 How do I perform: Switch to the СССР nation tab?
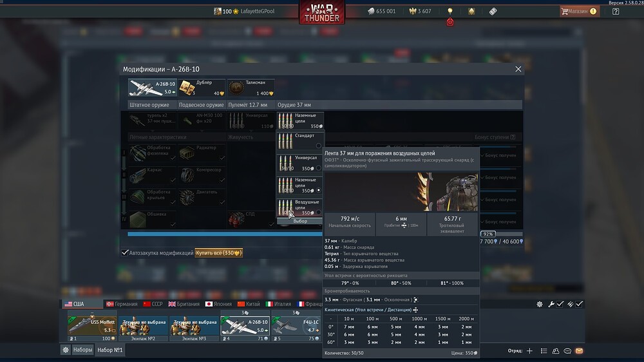point(153,304)
